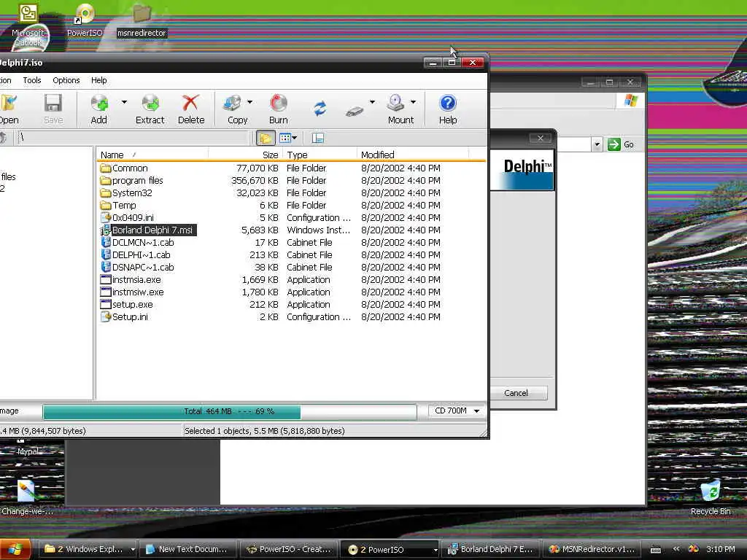
Task: Open the Add button dropdown arrow
Action: point(124,102)
